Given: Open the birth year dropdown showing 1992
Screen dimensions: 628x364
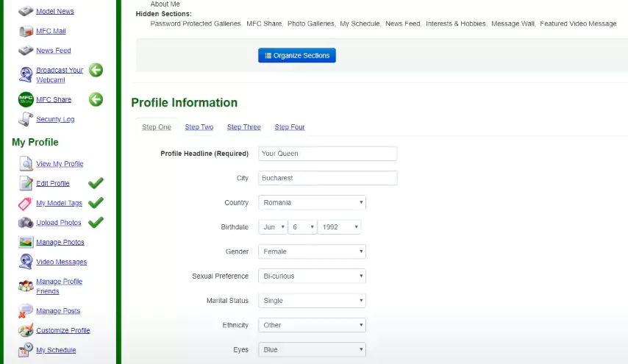Looking at the screenshot, I should 339,227.
